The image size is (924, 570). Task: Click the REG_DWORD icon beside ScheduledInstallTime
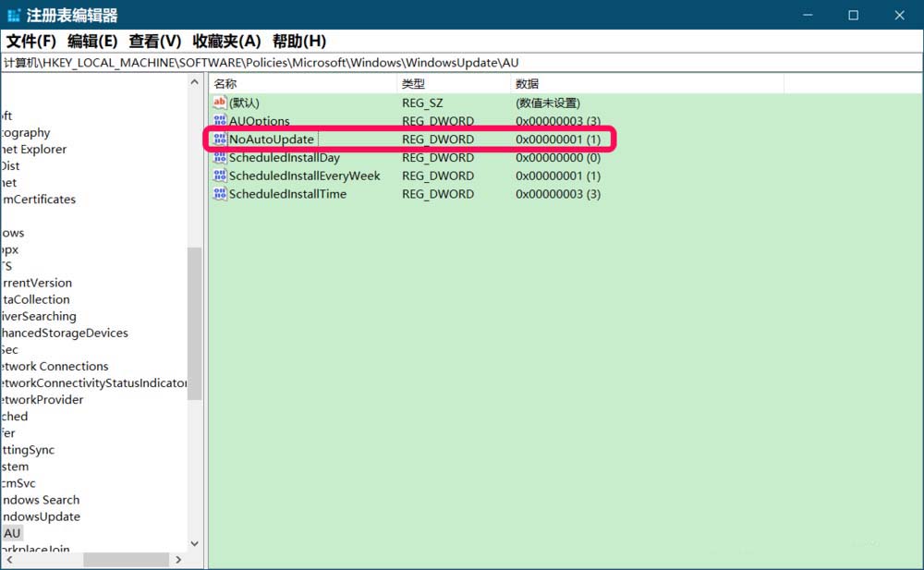coord(219,194)
